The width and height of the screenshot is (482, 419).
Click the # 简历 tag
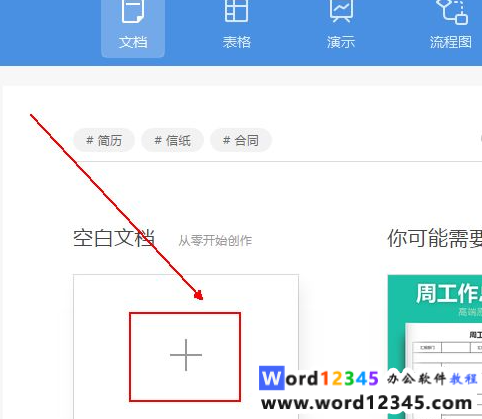pos(104,140)
